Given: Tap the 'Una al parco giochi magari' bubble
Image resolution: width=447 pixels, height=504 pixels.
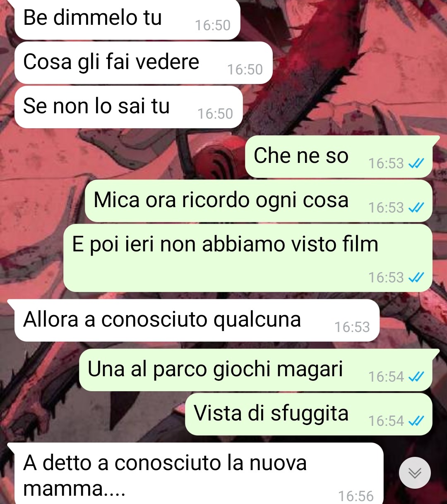Looking at the screenshot, I should coord(259,370).
